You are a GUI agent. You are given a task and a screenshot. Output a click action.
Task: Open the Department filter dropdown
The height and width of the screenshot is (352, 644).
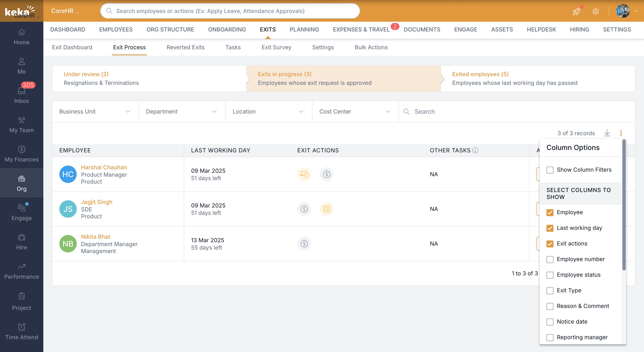pos(182,111)
